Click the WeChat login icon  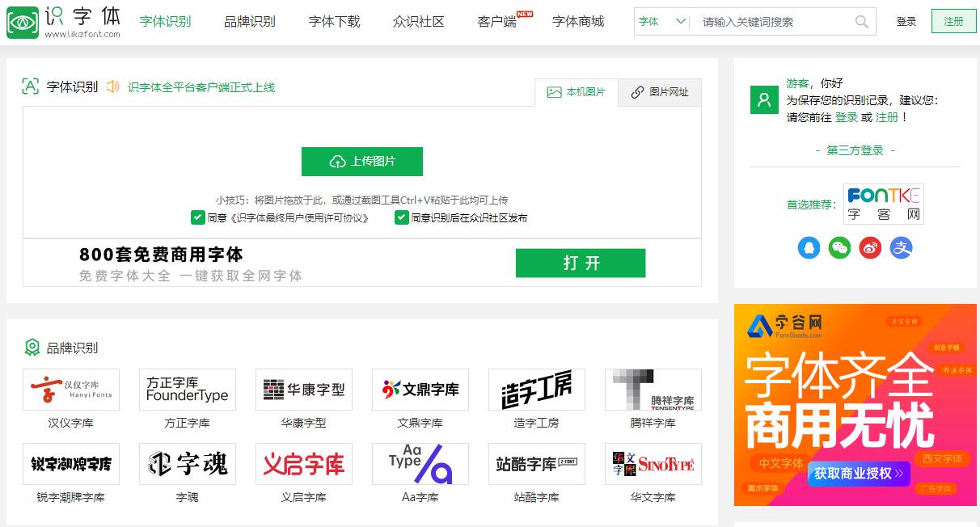pyautogui.click(x=839, y=247)
